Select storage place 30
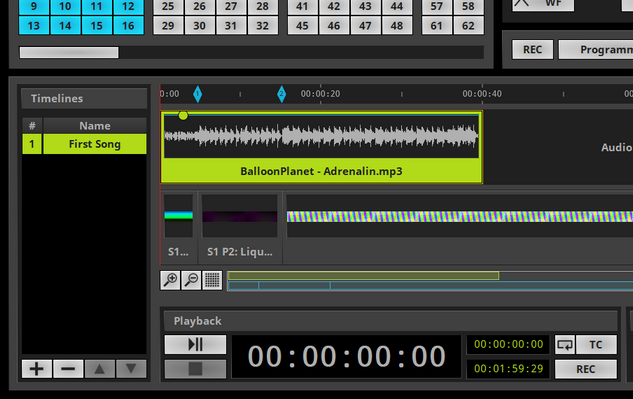This screenshot has height=399, width=633. click(199, 25)
